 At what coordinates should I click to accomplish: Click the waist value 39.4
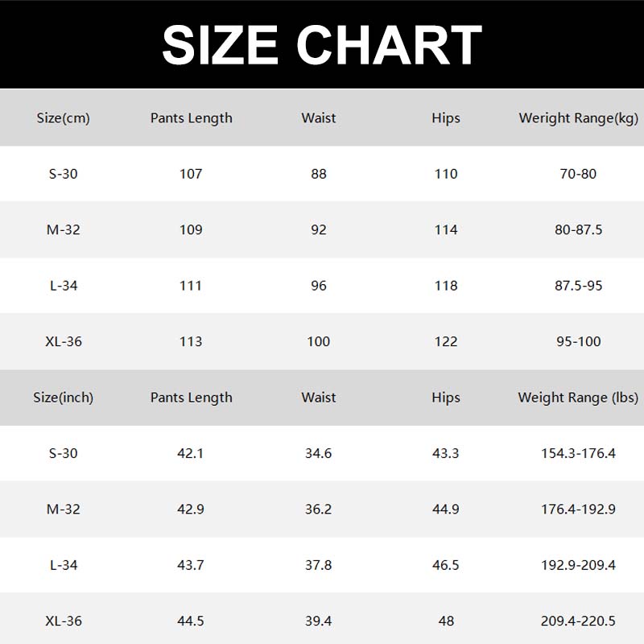pyautogui.click(x=319, y=621)
